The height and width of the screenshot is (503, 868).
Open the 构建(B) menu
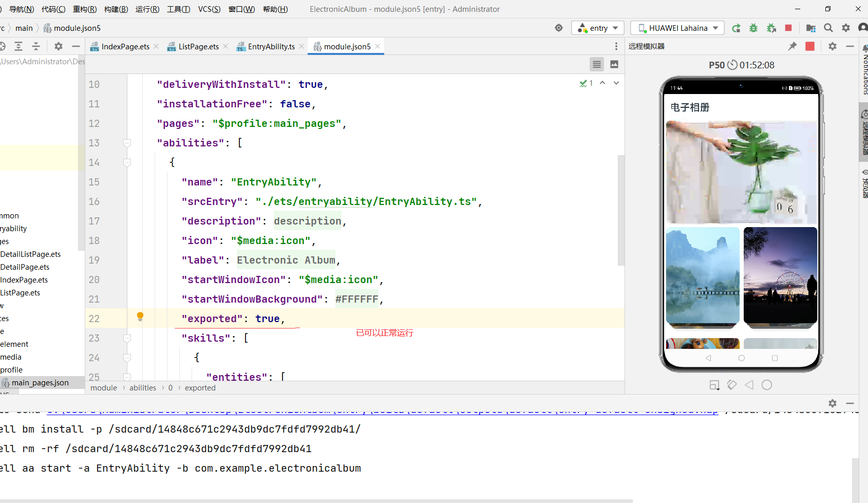pyautogui.click(x=116, y=9)
